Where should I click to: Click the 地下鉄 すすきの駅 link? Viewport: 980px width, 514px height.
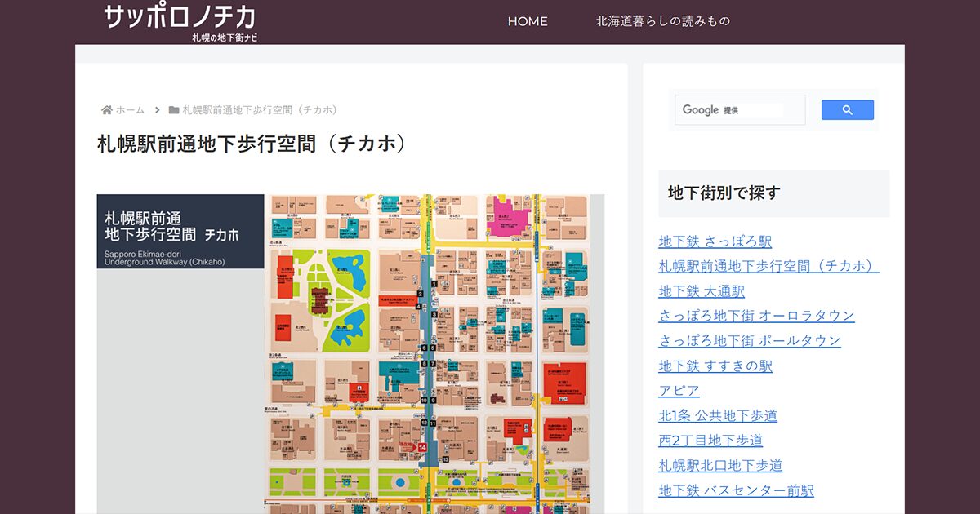[x=715, y=366]
